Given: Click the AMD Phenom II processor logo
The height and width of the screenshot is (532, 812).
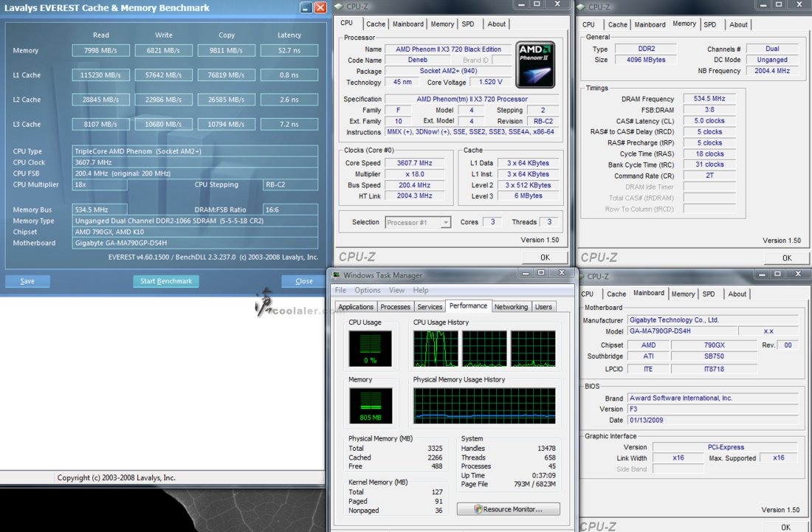Looking at the screenshot, I should pos(535,65).
